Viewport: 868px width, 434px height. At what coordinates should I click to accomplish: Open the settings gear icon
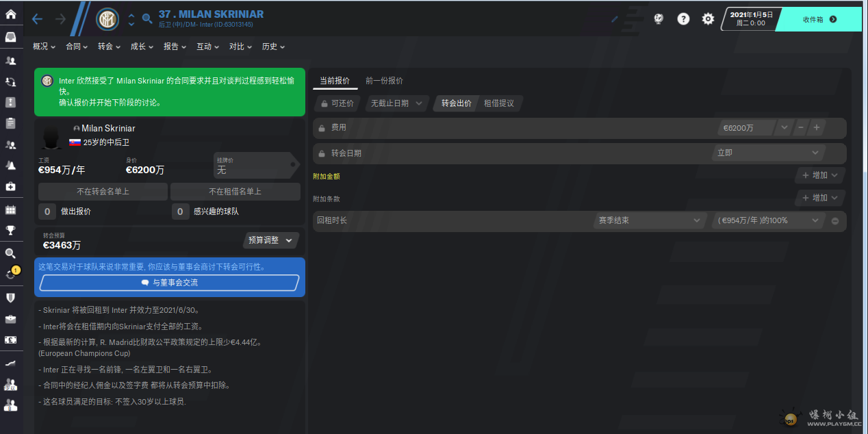708,18
